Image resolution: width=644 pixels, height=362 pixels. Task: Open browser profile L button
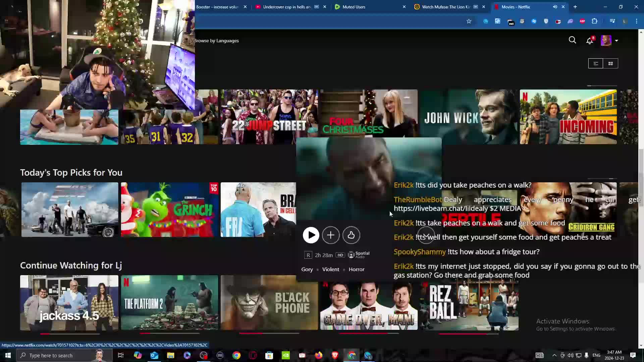click(x=625, y=21)
